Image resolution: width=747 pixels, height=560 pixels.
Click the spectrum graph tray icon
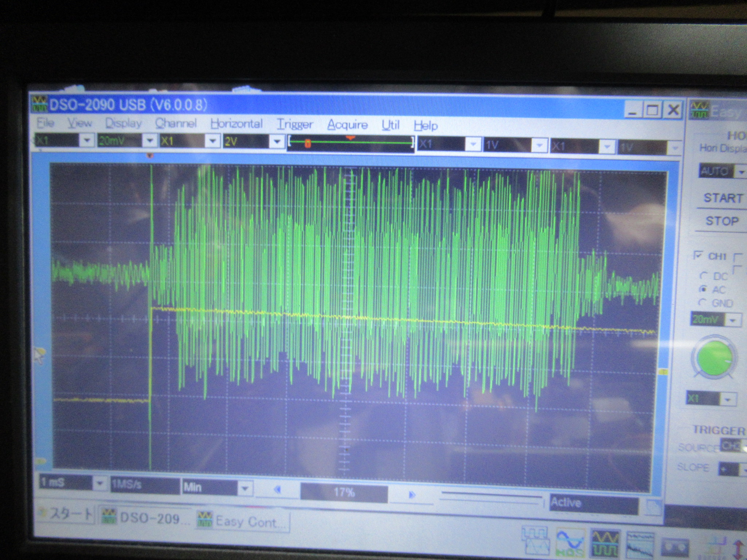pyautogui.click(x=641, y=545)
